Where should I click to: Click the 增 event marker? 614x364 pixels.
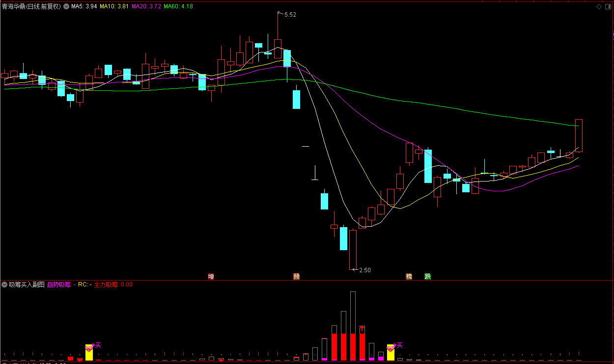211,277
